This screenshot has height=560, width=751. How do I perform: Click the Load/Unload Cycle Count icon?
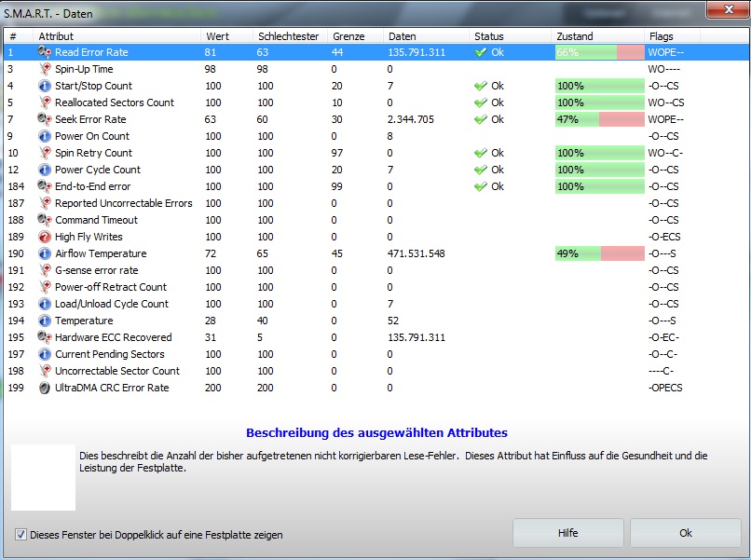coord(45,304)
